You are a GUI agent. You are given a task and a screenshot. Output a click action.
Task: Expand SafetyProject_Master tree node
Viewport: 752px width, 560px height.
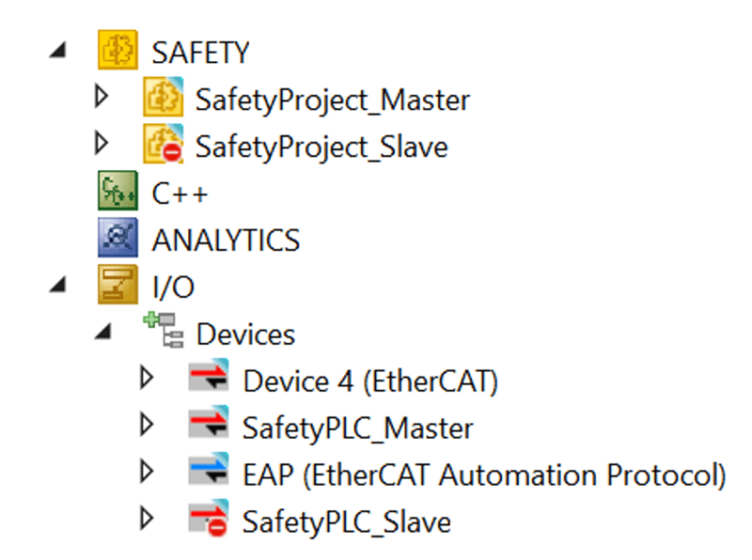pyautogui.click(x=102, y=97)
